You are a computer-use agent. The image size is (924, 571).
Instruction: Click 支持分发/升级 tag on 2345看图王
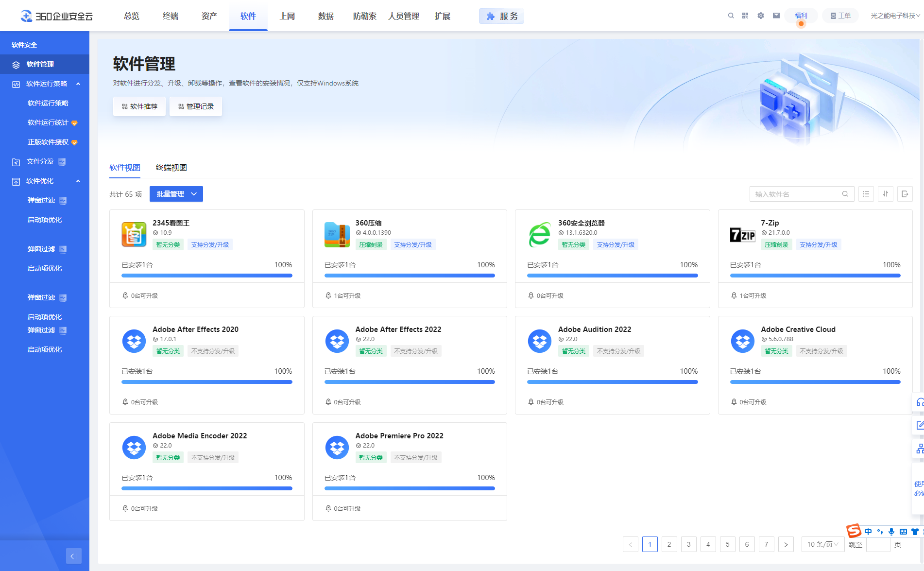210,245
